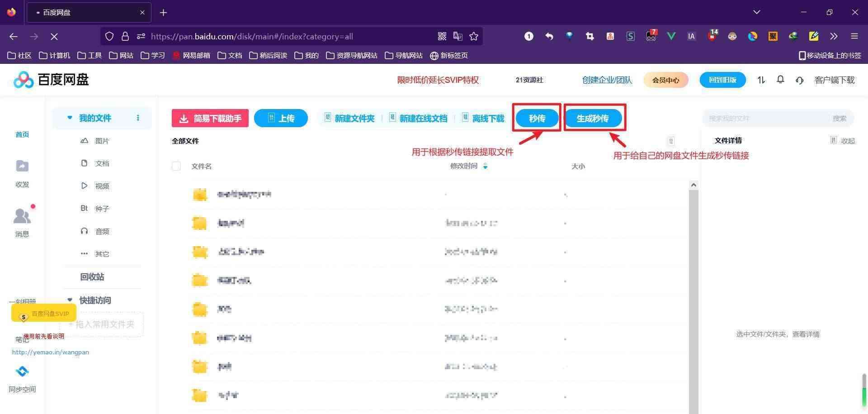This screenshot has width=868, height=414.
Task: Select the 其它 category
Action: click(102, 254)
